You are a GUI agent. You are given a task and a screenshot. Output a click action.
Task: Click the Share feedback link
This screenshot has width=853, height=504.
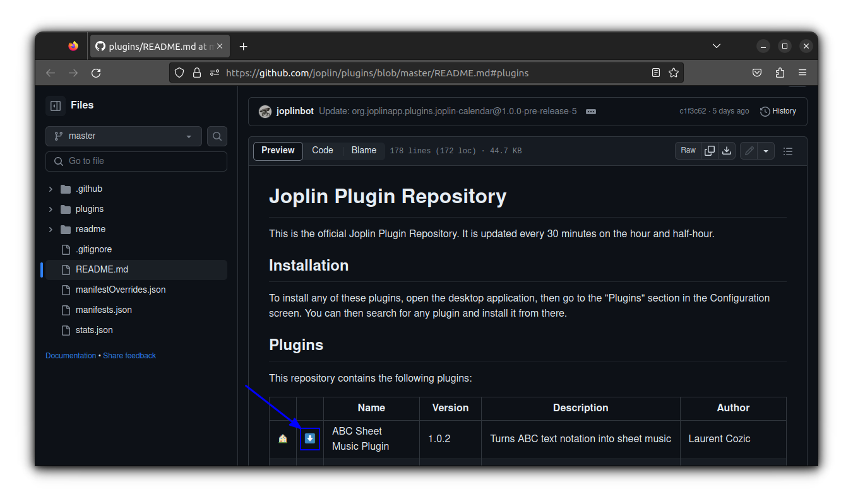click(129, 356)
